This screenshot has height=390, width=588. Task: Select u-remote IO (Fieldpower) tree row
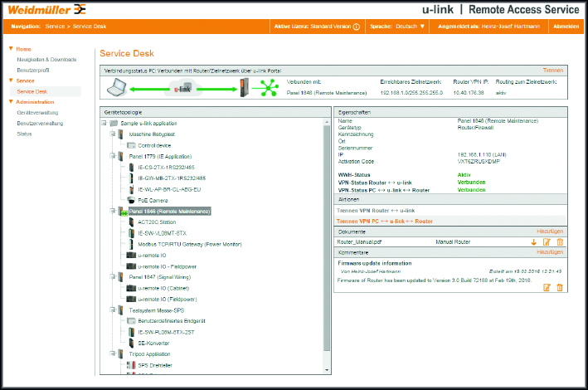[168, 300]
